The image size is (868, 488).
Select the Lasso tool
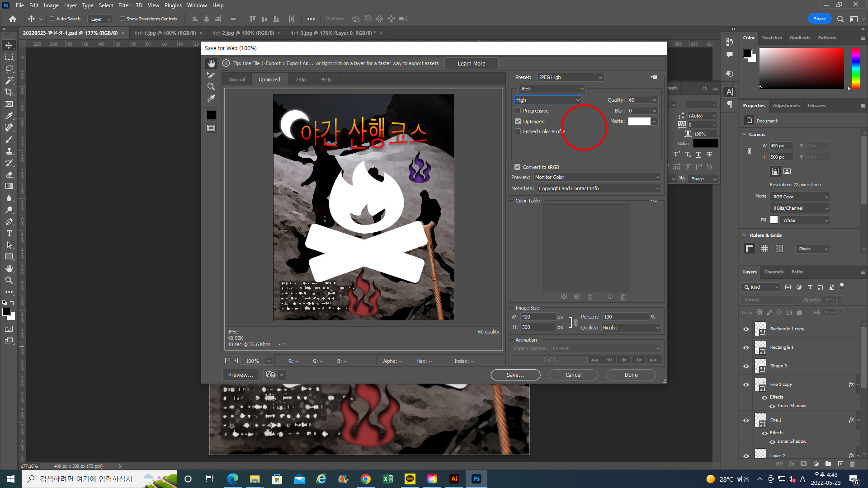[9, 69]
